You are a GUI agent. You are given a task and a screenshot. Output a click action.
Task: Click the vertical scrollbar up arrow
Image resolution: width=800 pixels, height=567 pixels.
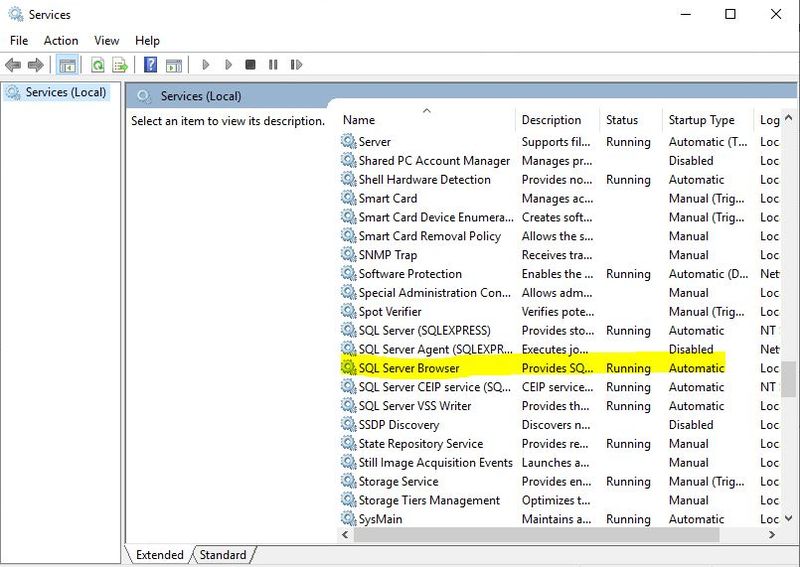pyautogui.click(x=788, y=118)
